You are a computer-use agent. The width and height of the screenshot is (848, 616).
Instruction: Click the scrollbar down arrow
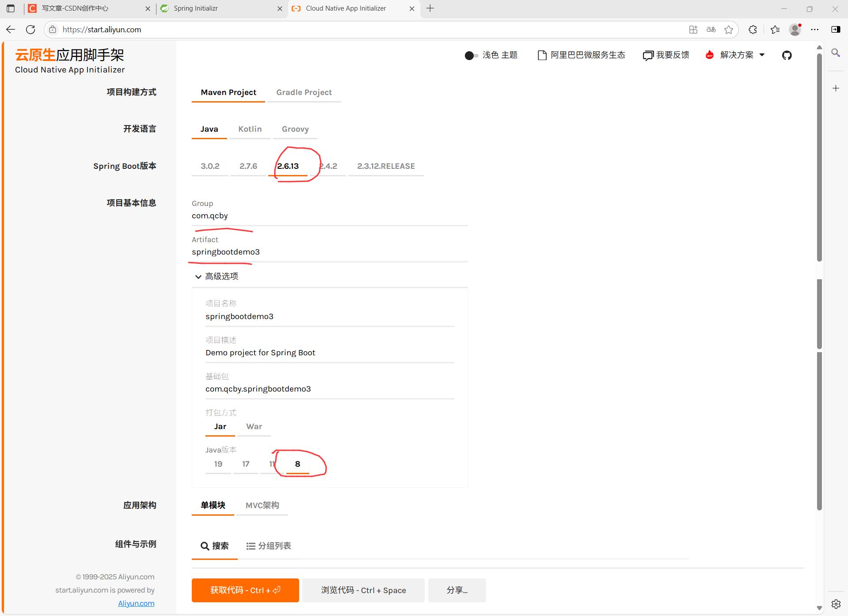point(819,608)
